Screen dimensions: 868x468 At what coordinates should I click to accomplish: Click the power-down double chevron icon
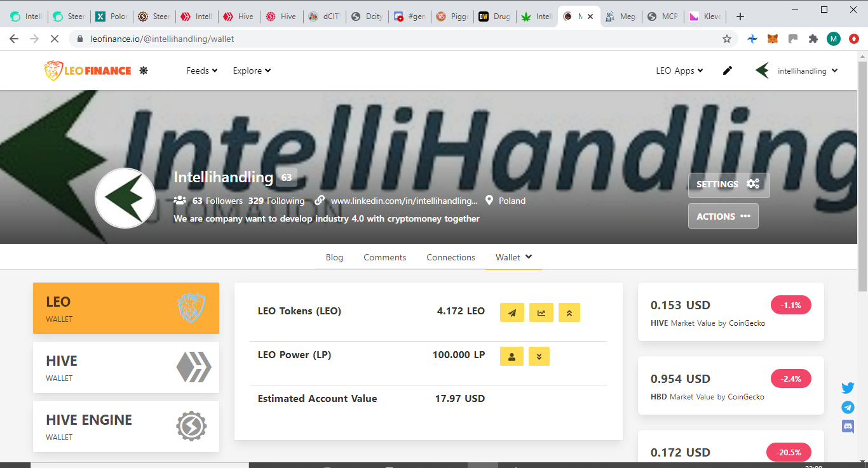(x=539, y=356)
